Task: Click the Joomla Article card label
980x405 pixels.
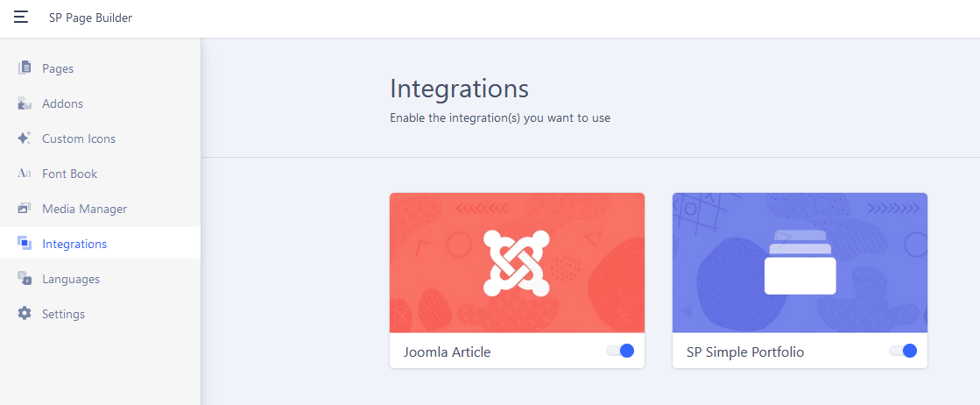Action: [448, 352]
